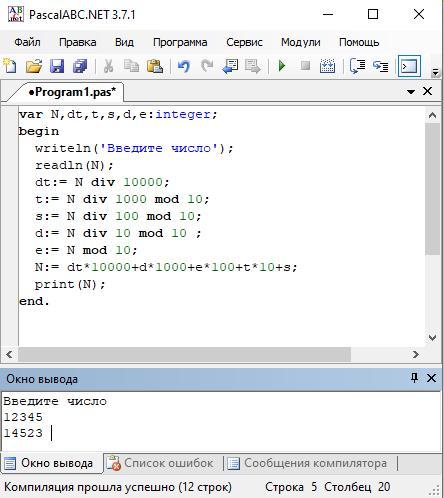Click the output value 14523
Viewport: 444px width, 498px height.
pos(23,433)
